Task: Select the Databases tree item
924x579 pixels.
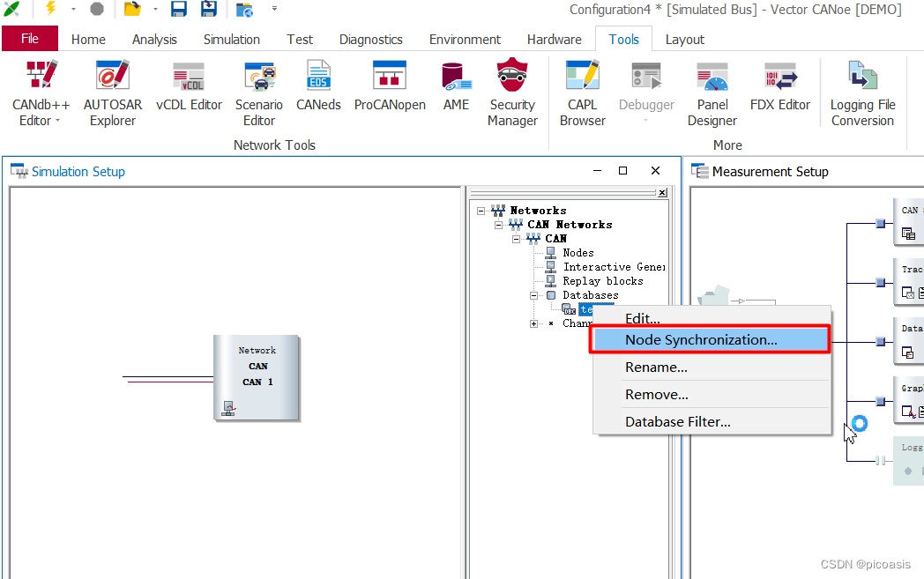Action: click(x=591, y=295)
